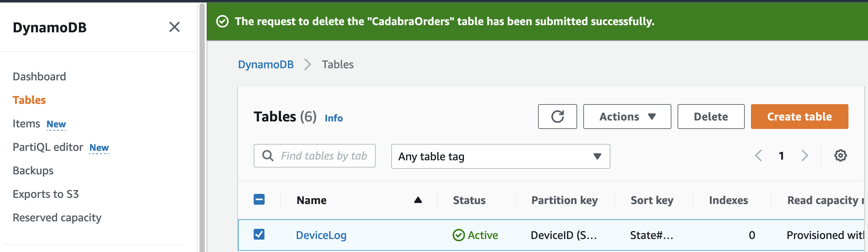This screenshot has width=868, height=252.
Task: Uncheck the DeviceLog row checkbox
Action: tap(259, 234)
